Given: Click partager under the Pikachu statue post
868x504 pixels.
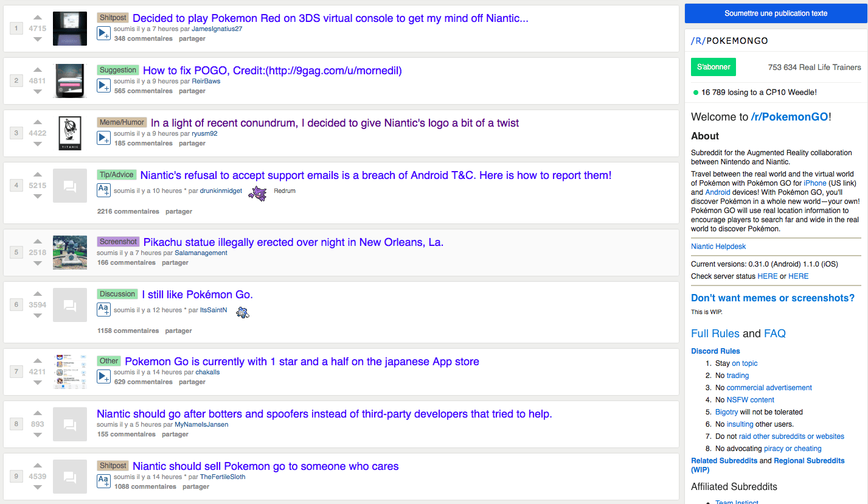Looking at the screenshot, I should point(175,263).
